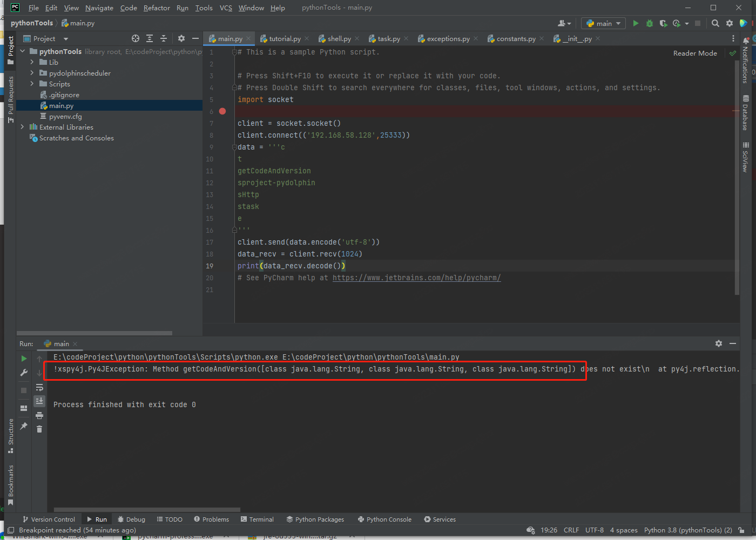Hide the Run tool window
The image size is (756, 540).
pos(733,343)
